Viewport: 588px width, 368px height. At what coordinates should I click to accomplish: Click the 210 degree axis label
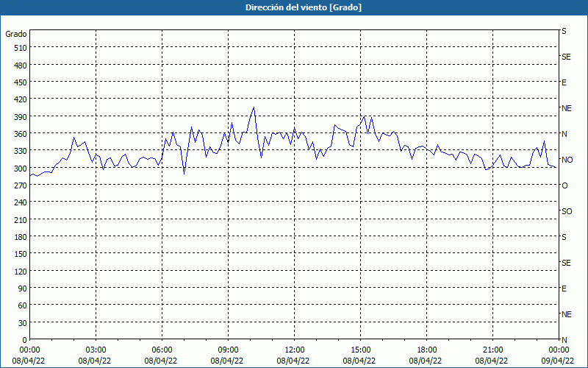[21, 219]
